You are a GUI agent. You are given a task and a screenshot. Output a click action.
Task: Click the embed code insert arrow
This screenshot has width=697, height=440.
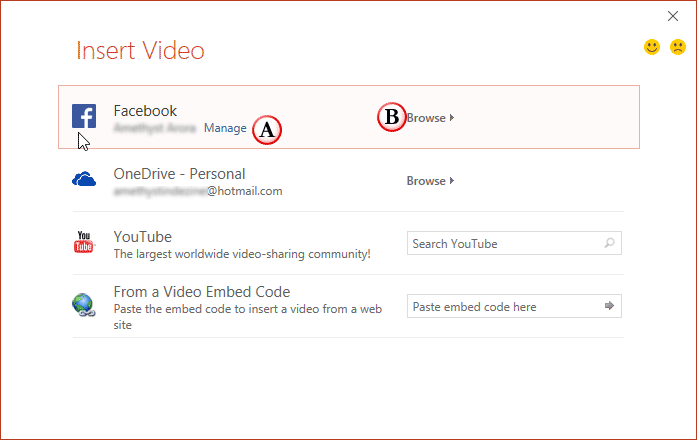click(609, 306)
